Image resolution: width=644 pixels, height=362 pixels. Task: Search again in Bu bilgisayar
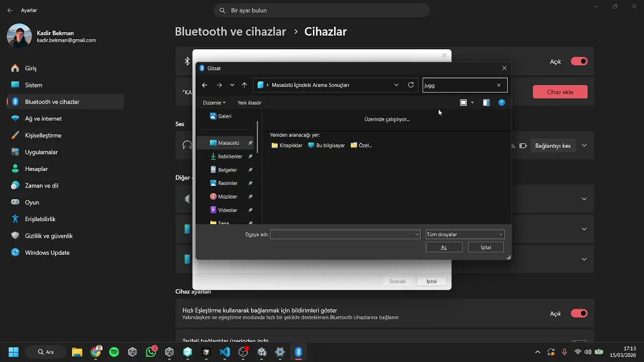pyautogui.click(x=327, y=145)
